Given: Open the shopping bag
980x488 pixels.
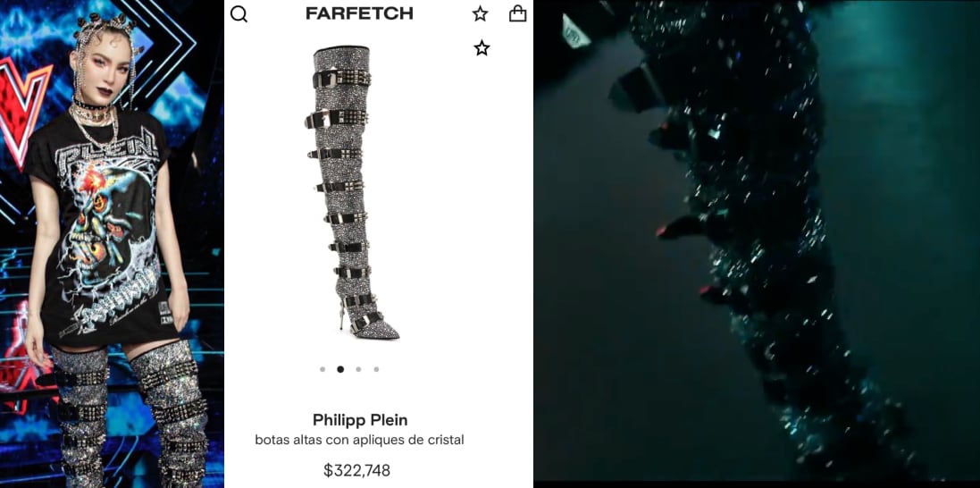Looking at the screenshot, I should click(x=517, y=13).
